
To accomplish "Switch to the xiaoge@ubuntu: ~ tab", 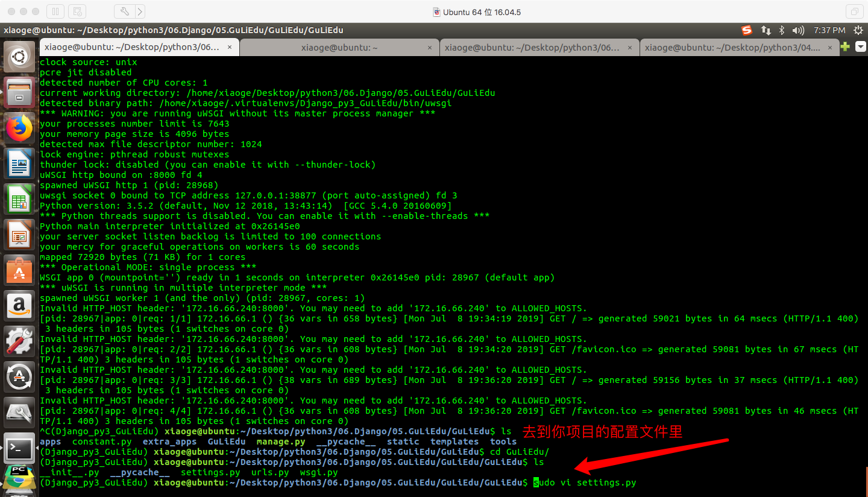I will point(339,48).
